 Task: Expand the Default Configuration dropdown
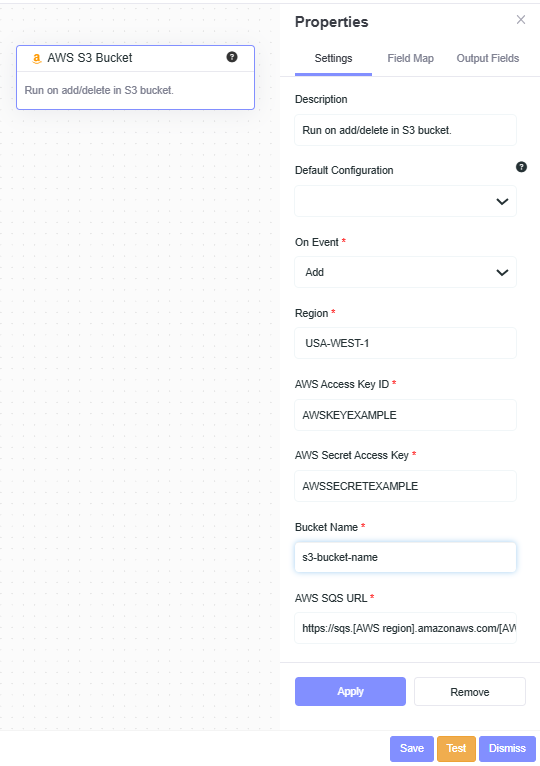pyautogui.click(x=405, y=201)
